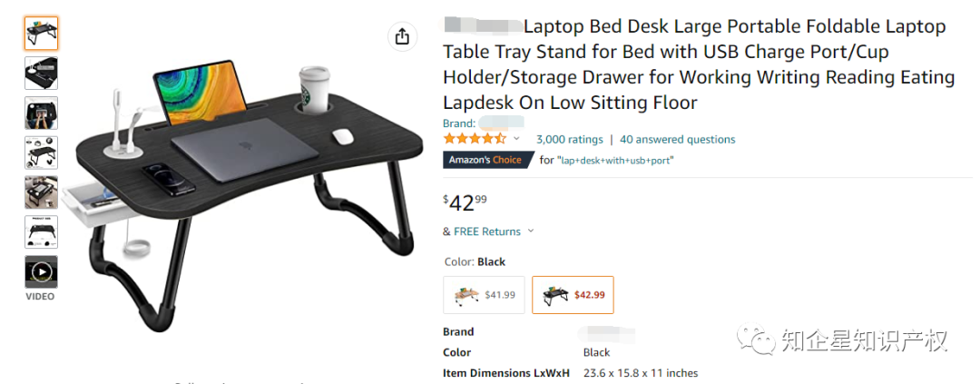Select the orange-highlighted black desk thumbnail
Image resolution: width=980 pixels, height=384 pixels.
coord(41,34)
